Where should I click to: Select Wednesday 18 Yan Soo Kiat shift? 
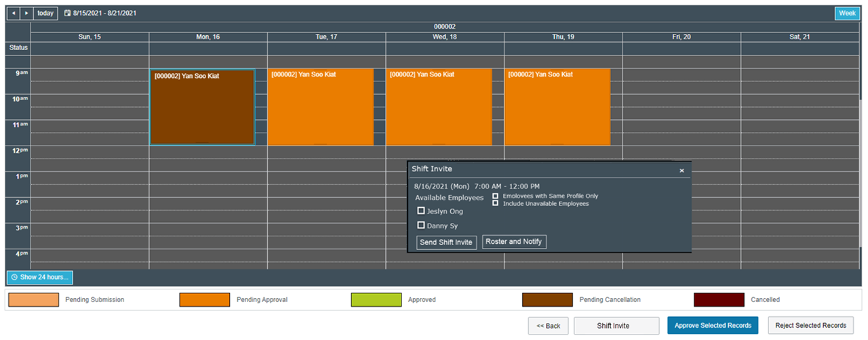439,107
